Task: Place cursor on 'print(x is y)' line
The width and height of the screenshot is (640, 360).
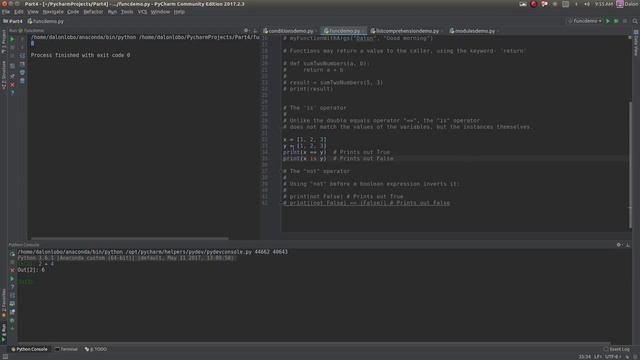Action: (304, 158)
